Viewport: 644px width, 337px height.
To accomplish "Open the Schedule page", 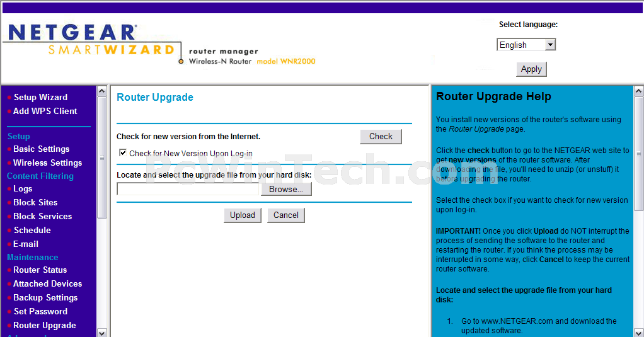I will click(x=32, y=231).
